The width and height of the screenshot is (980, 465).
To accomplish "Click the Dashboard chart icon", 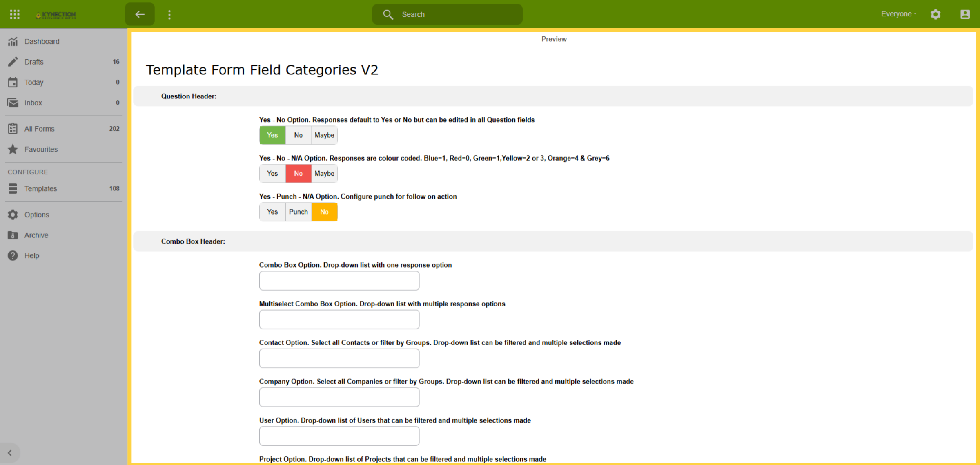I will [x=13, y=41].
